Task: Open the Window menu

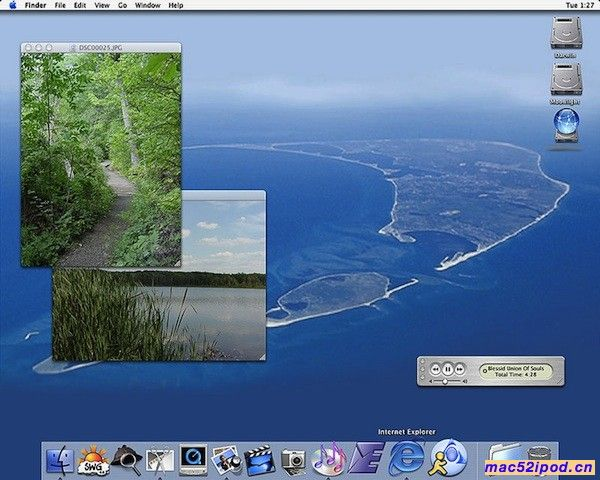Action: [x=147, y=5]
